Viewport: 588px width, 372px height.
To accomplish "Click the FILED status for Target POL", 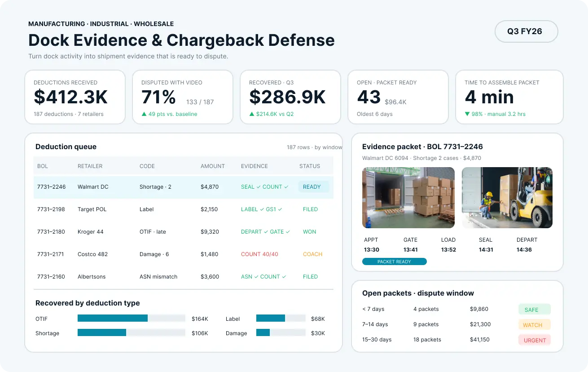I will pyautogui.click(x=310, y=209).
